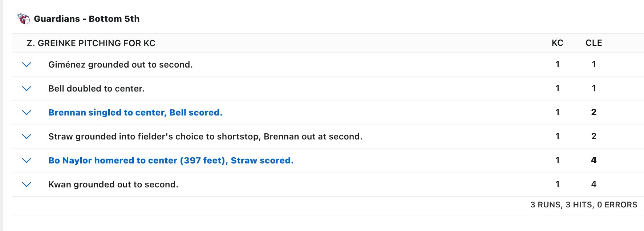Click Z. Greinke pitching for KC header
This screenshot has width=644, height=231.
[x=91, y=43]
